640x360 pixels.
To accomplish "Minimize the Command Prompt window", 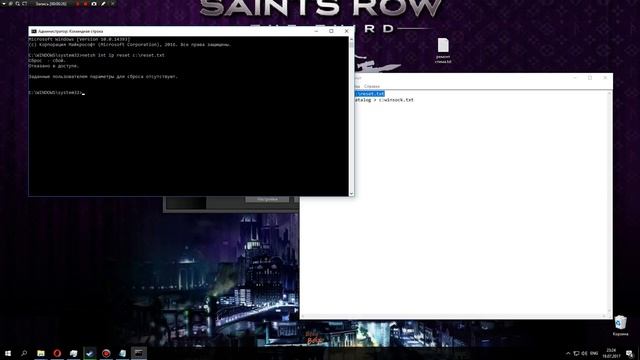I will click(x=316, y=31).
